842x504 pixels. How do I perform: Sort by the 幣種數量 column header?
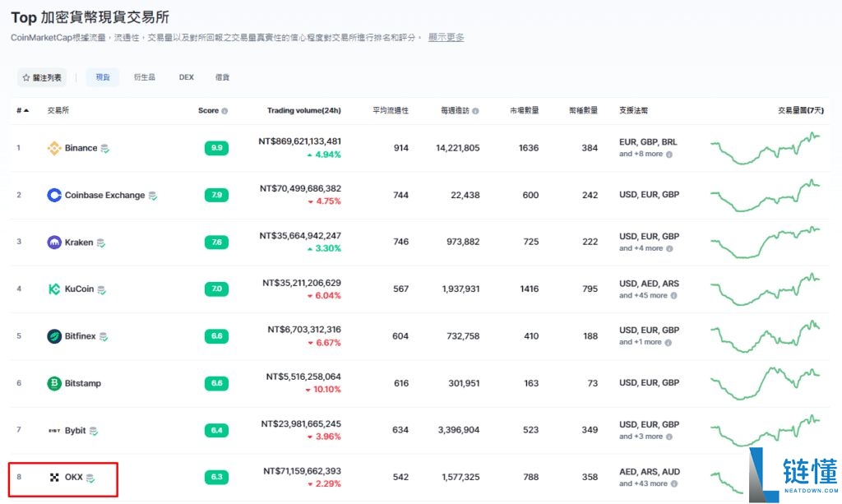click(x=583, y=110)
